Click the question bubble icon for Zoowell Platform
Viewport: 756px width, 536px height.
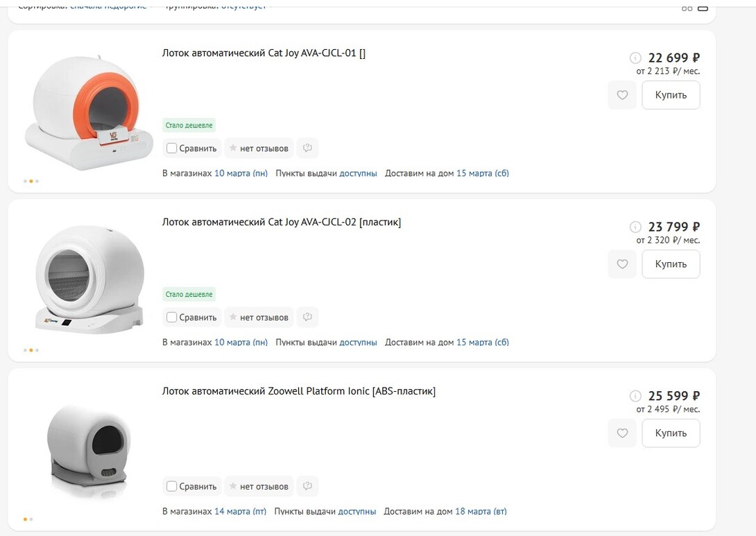click(307, 486)
